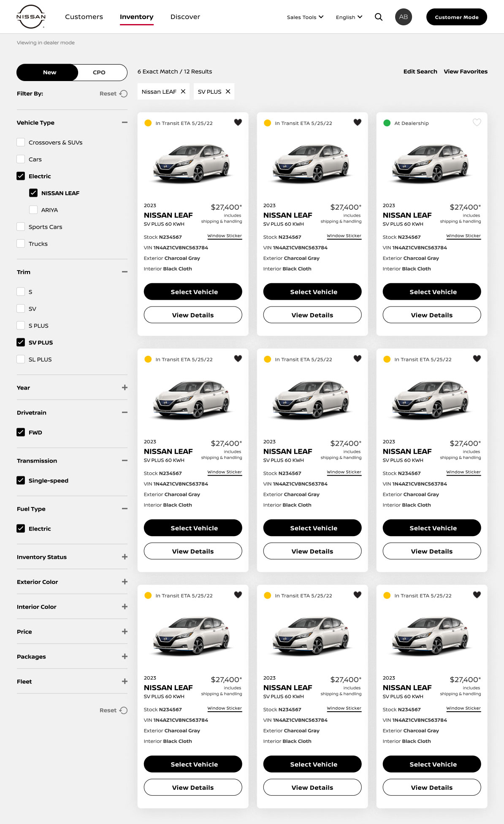Screen dimensions: 504x824
Task: Check the S trim checkbox
Action: [x=21, y=292]
